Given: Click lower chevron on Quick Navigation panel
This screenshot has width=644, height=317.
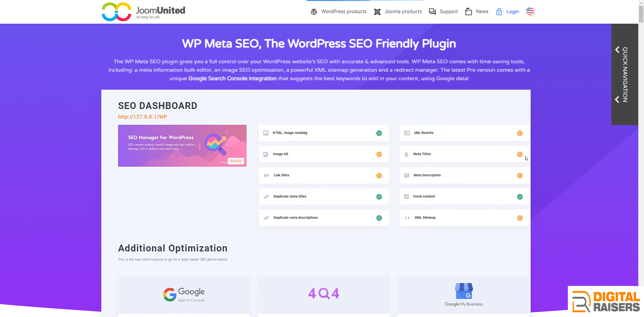Looking at the screenshot, I should [617, 99].
